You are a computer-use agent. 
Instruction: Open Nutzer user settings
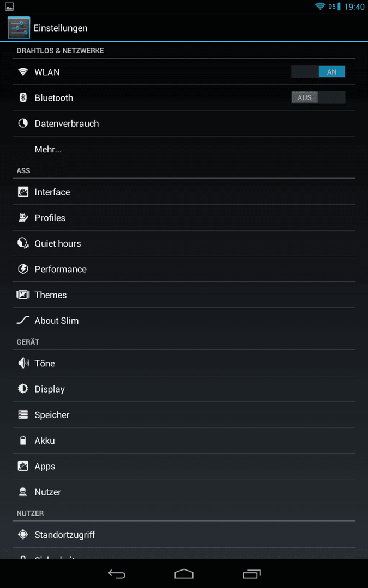point(184,492)
